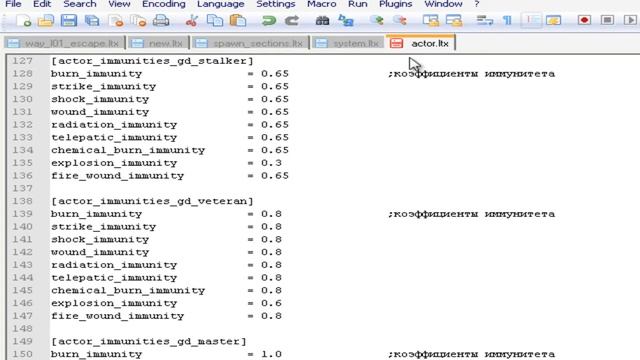Open the ? help menu
Viewport: 640px width, 360px height.
pos(476,4)
